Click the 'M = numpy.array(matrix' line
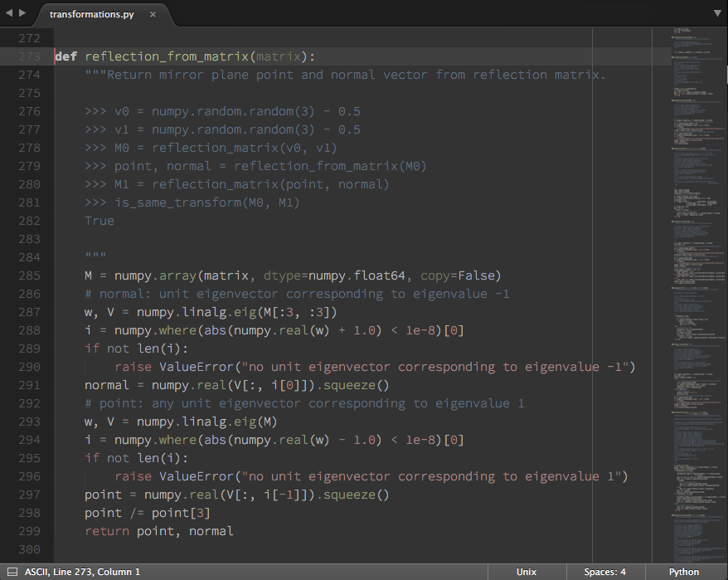The width and height of the screenshot is (728, 580). pyautogui.click(x=293, y=275)
